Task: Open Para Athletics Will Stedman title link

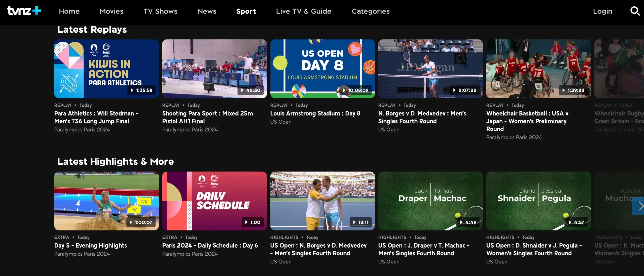Action: point(96,117)
